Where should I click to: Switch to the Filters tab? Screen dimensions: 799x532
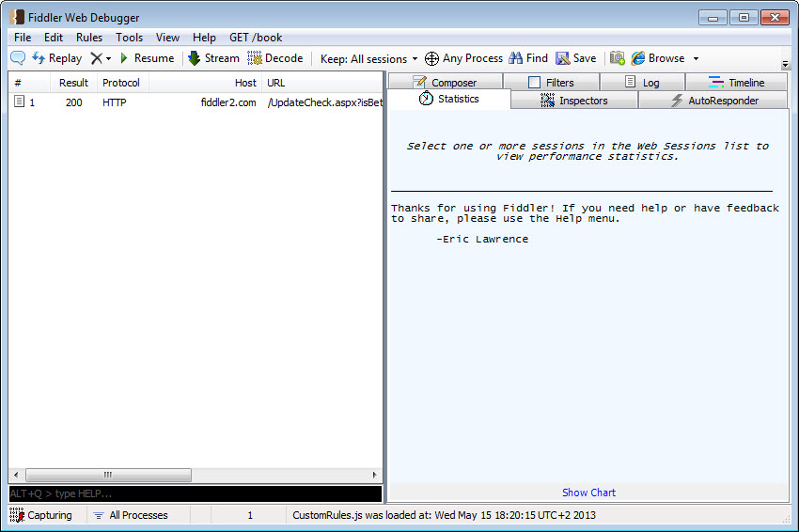pos(551,82)
